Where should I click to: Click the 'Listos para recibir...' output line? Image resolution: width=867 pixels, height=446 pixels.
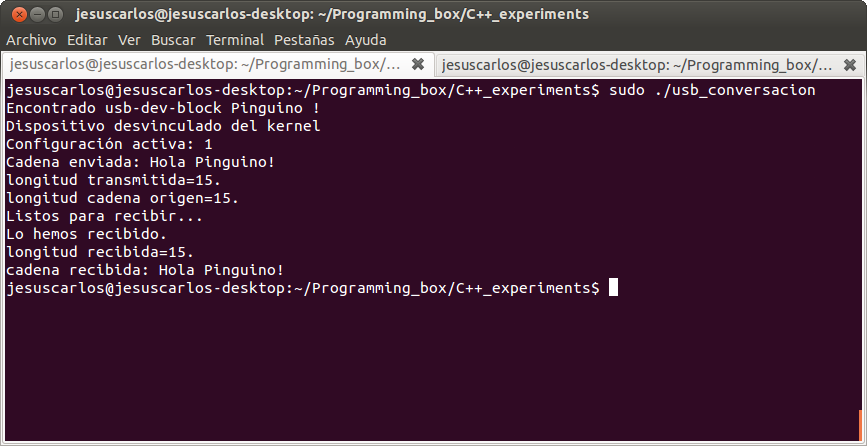(104, 216)
